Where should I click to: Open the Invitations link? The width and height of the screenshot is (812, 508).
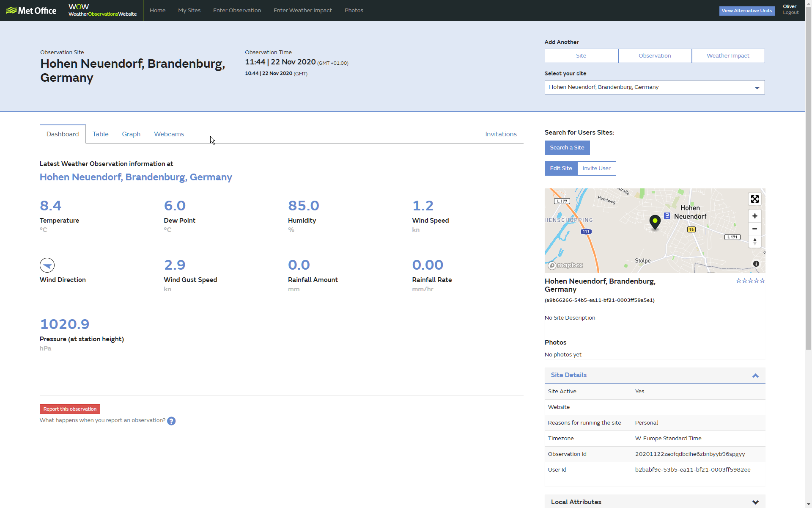[501, 134]
